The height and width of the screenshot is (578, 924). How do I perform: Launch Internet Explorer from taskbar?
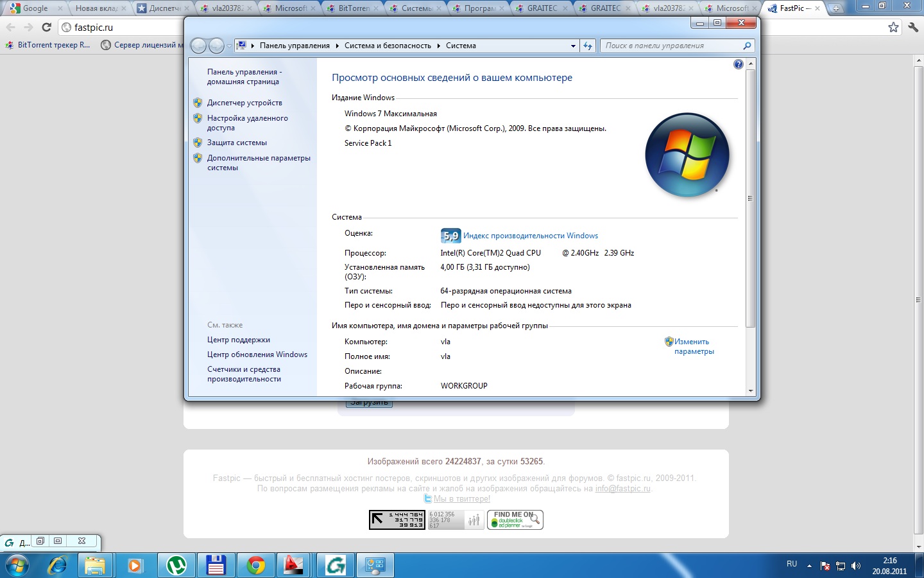coord(58,565)
